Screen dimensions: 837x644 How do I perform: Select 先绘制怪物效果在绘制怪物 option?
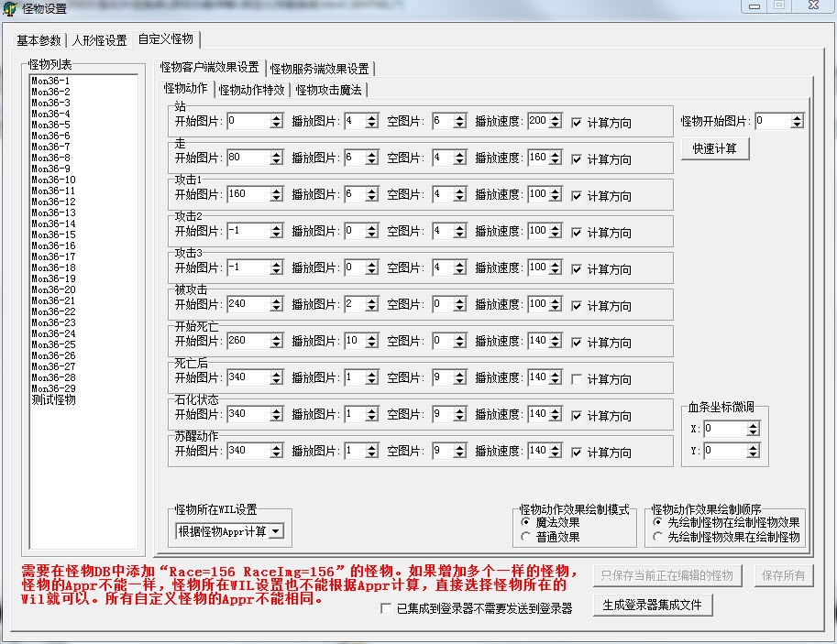(x=658, y=537)
